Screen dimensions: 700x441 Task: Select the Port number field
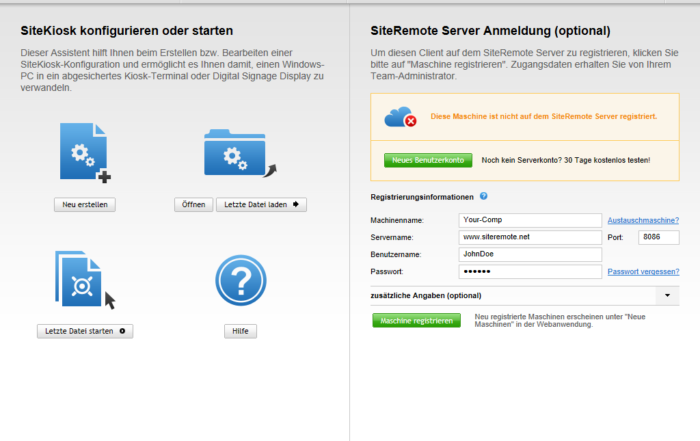coord(657,237)
